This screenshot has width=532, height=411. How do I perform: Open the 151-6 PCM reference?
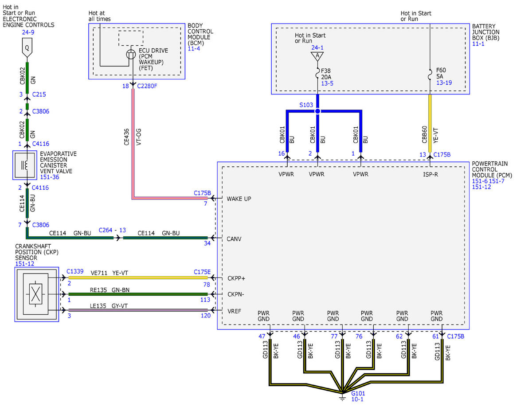pos(480,181)
